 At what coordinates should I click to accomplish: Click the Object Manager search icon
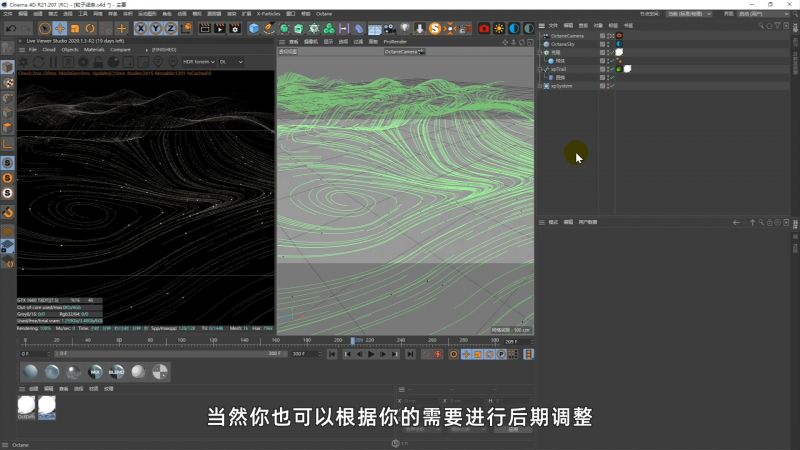point(761,26)
